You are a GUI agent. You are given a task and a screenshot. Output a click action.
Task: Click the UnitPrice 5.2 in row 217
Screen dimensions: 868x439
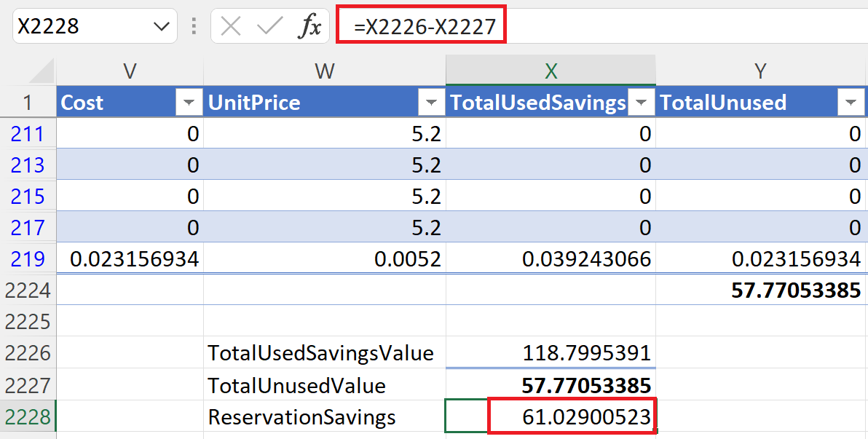click(324, 228)
